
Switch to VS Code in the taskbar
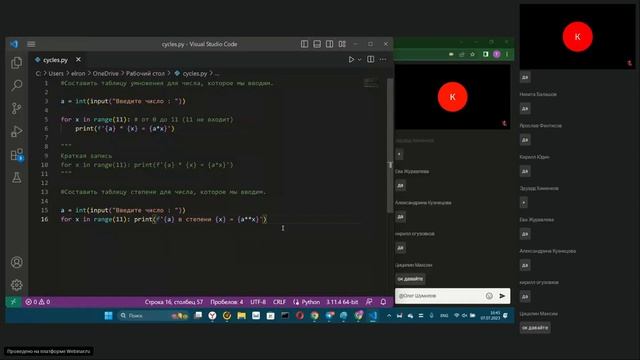click(x=373, y=316)
